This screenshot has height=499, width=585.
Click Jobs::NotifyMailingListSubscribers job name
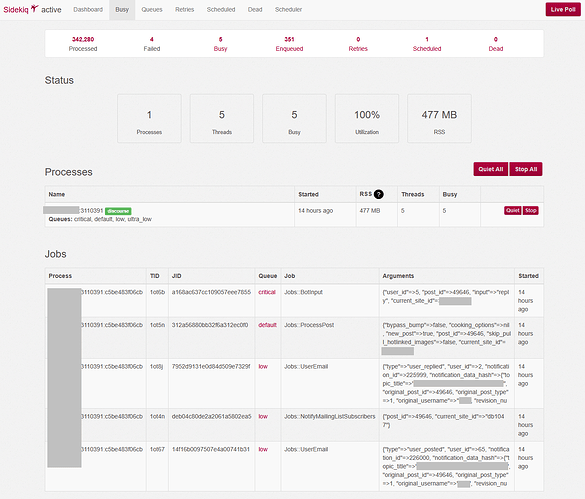pyautogui.click(x=329, y=417)
